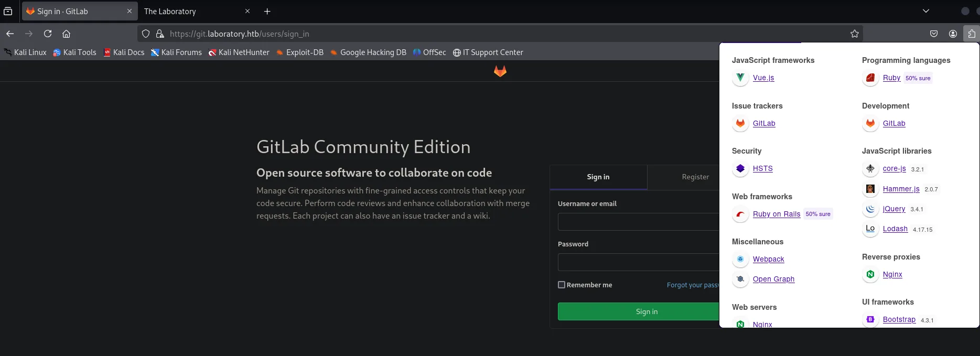Click the Username or email field
Image resolution: width=980 pixels, height=356 pixels.
coord(639,222)
